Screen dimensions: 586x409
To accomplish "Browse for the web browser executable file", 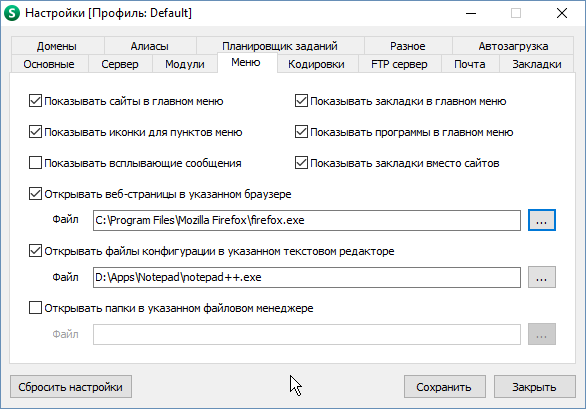I will [542, 220].
